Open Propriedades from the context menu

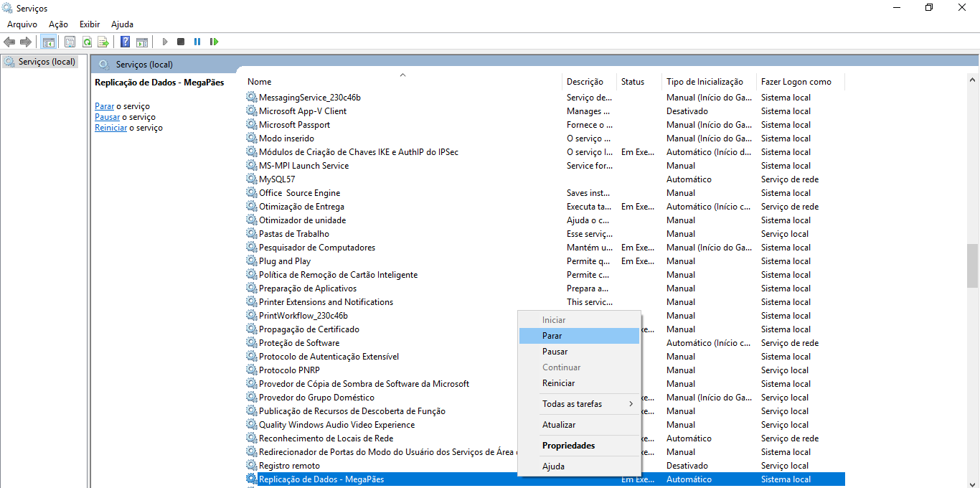579,446
